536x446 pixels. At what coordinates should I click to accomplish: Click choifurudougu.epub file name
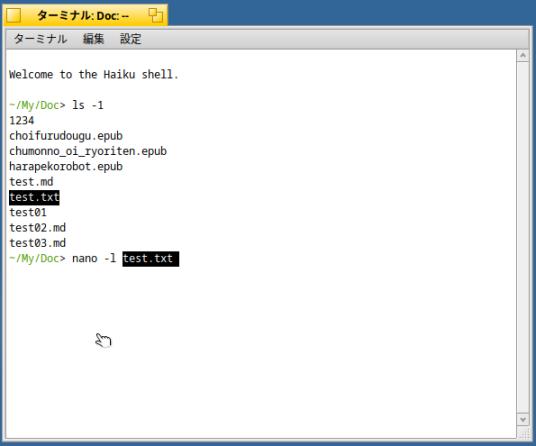pos(66,136)
